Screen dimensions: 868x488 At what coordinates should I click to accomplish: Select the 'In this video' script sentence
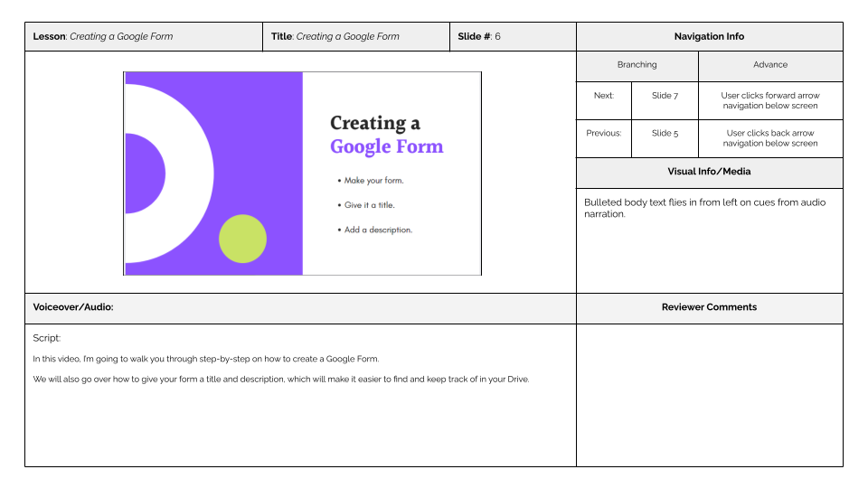coord(206,359)
